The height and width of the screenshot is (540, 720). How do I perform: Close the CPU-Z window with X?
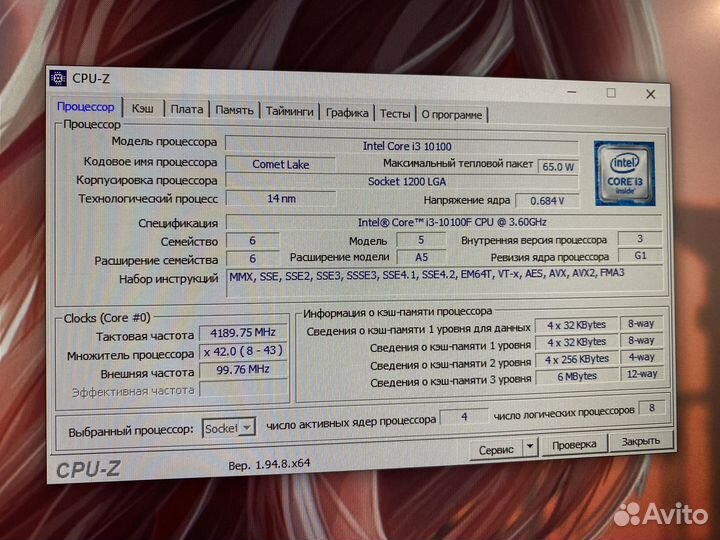650,94
